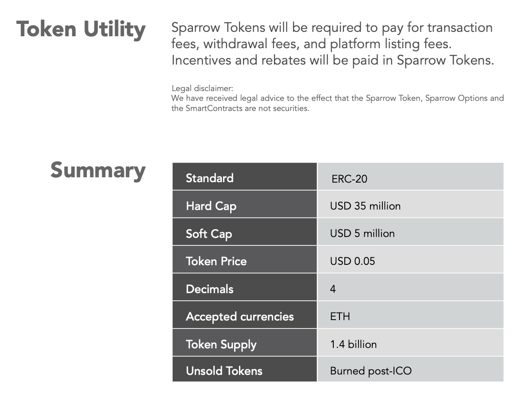
Task: Click the Sparrow Tokens description paragraph
Action: tap(332, 44)
